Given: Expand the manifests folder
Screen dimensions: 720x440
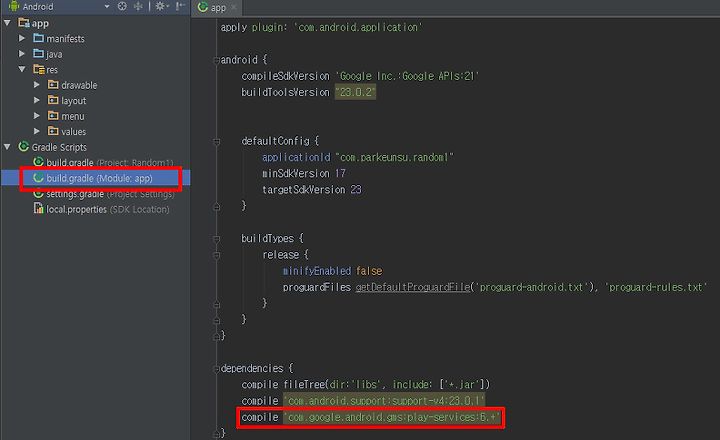Looking at the screenshot, I should tap(21, 38).
